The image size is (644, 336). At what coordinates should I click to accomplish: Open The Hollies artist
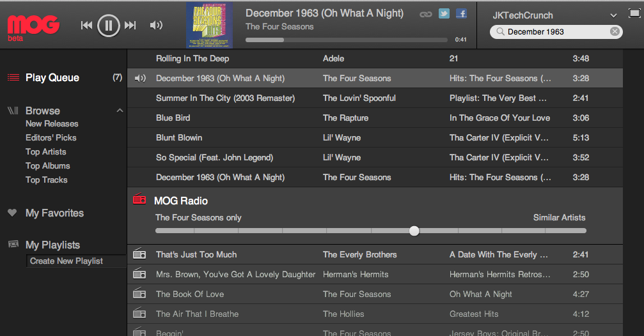click(343, 314)
